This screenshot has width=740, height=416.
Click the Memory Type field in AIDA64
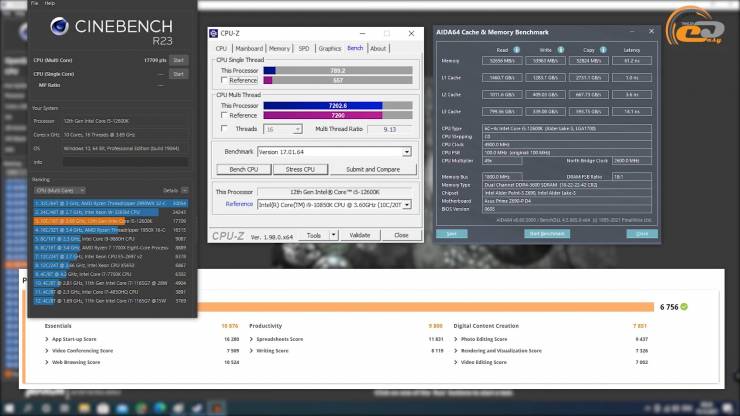click(x=567, y=185)
